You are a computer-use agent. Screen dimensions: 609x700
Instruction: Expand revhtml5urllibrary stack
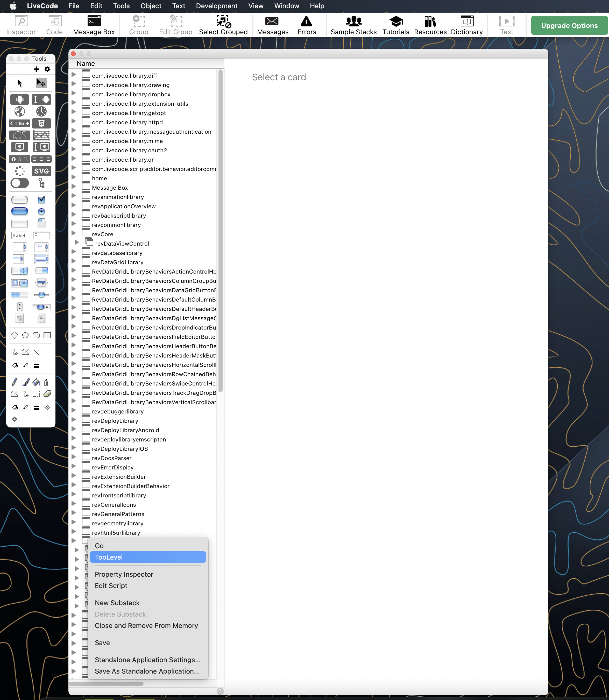(74, 531)
